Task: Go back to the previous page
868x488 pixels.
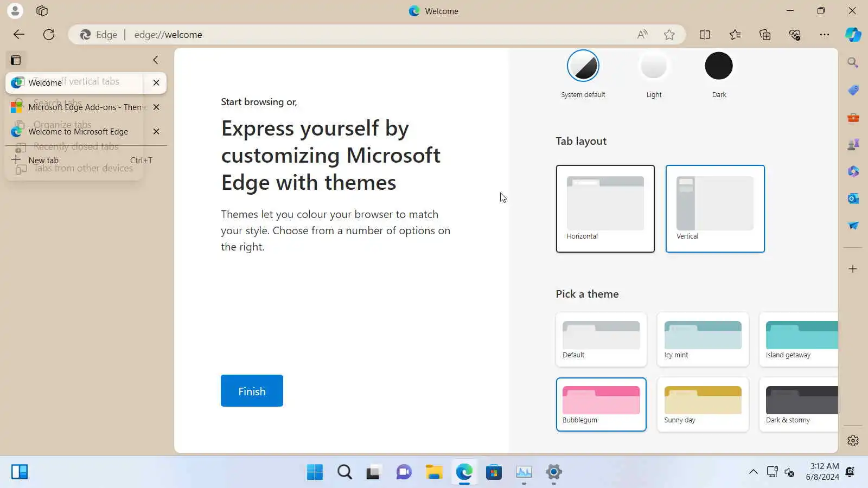Action: [x=19, y=35]
